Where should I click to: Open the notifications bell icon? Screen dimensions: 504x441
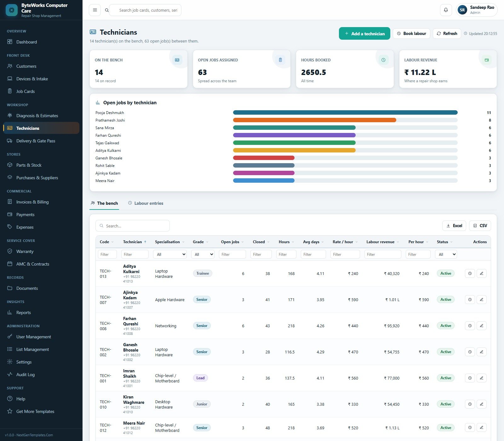[446, 10]
